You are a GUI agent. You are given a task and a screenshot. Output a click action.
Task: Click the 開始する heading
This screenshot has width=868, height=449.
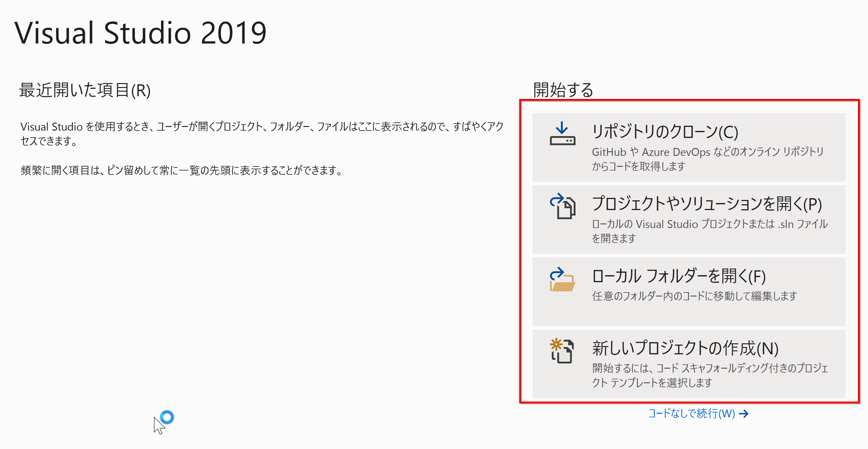click(563, 90)
